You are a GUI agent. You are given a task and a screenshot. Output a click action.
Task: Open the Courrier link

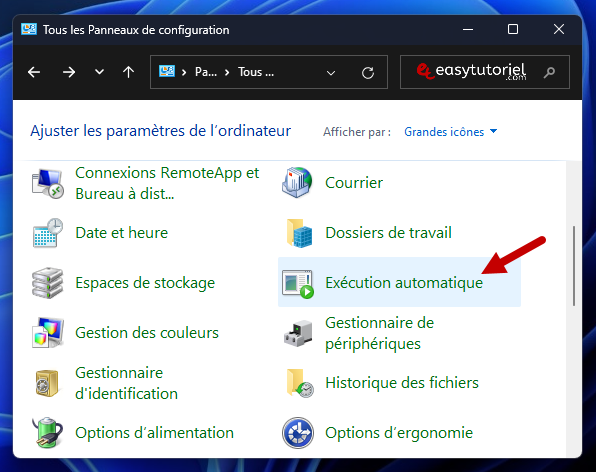coord(354,183)
